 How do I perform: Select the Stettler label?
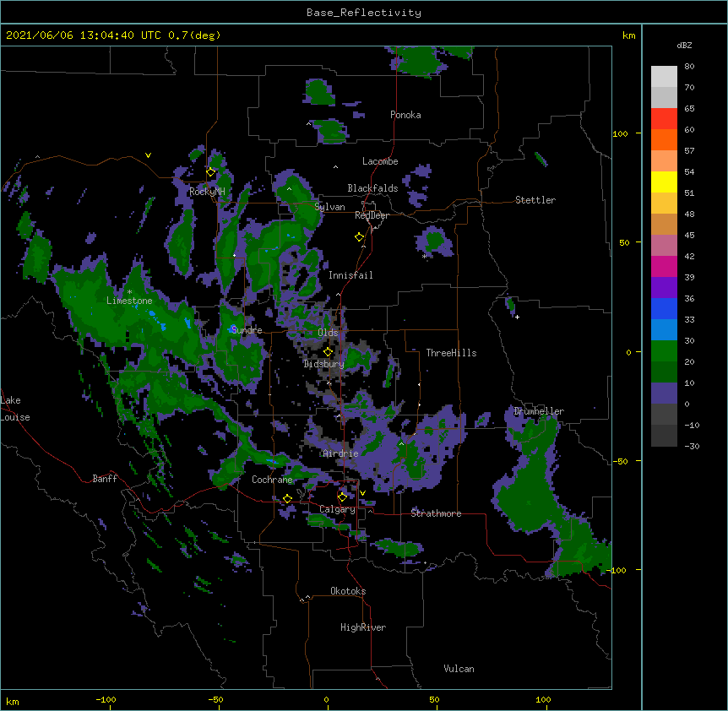click(535, 200)
